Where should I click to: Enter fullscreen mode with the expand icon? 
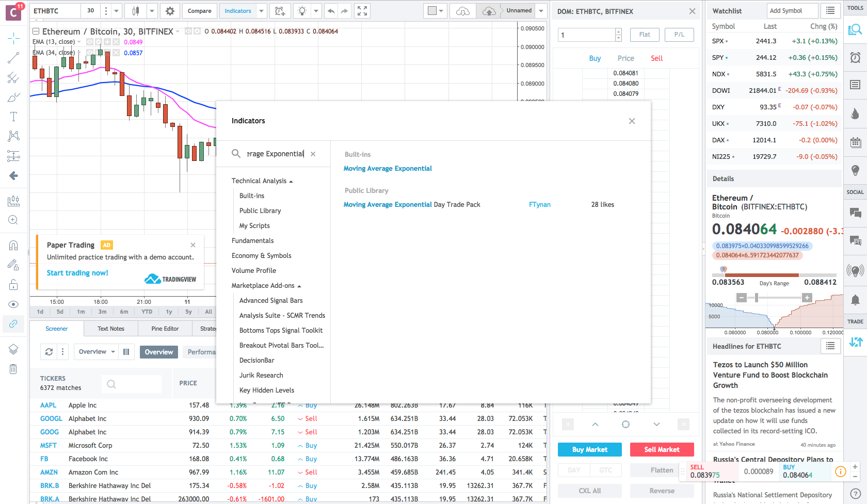coord(362,11)
